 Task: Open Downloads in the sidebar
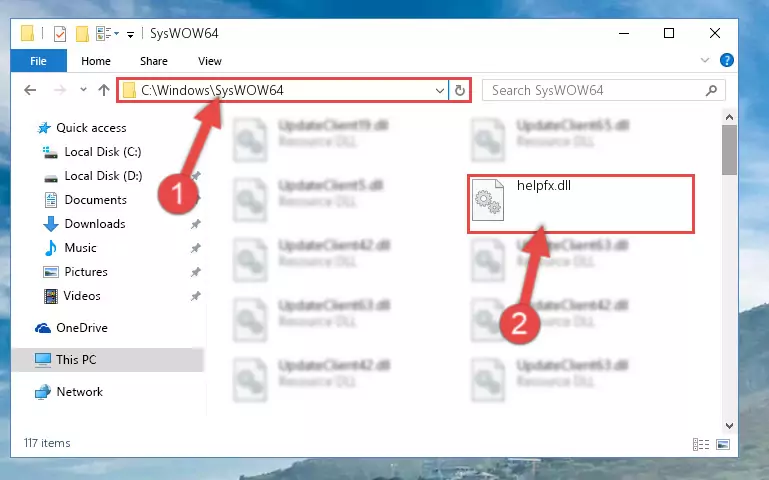[x=95, y=224]
